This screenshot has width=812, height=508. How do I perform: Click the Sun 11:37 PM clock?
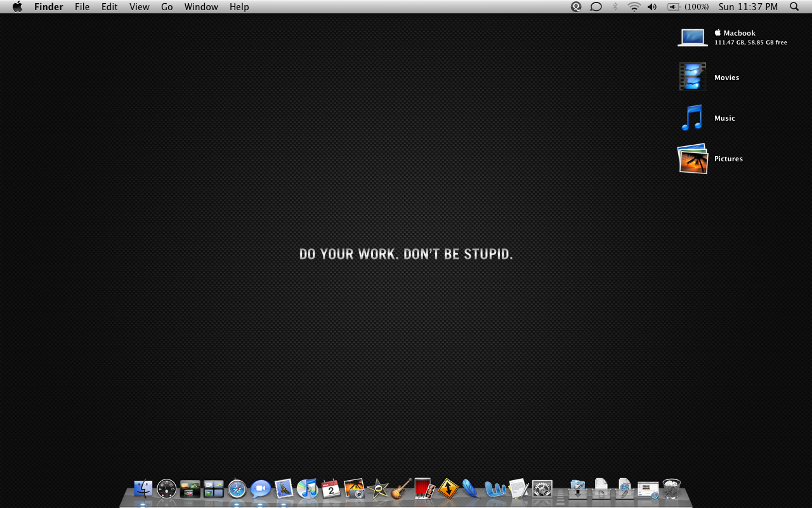click(x=748, y=7)
